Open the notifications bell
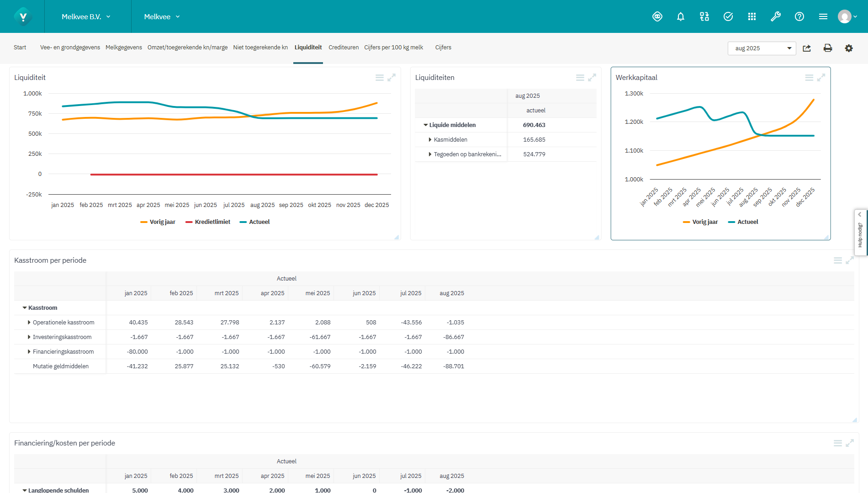Image resolution: width=868 pixels, height=493 pixels. tap(680, 17)
